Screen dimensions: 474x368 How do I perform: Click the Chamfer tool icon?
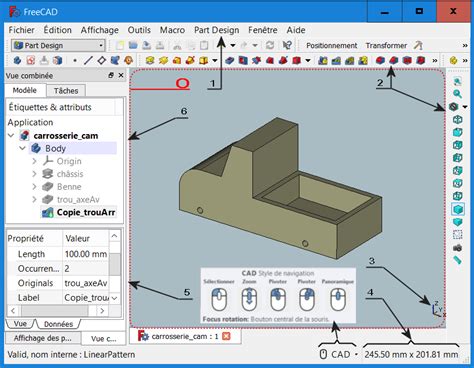394,60
